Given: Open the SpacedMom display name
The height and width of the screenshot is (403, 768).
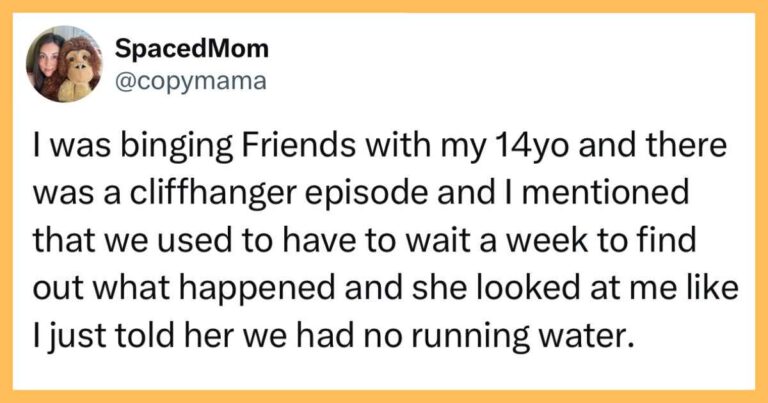Looking at the screenshot, I should click(192, 49).
